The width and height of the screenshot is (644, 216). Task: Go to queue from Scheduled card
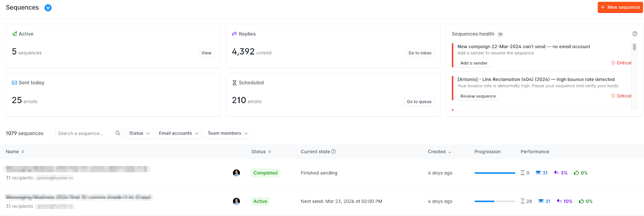[x=419, y=102]
